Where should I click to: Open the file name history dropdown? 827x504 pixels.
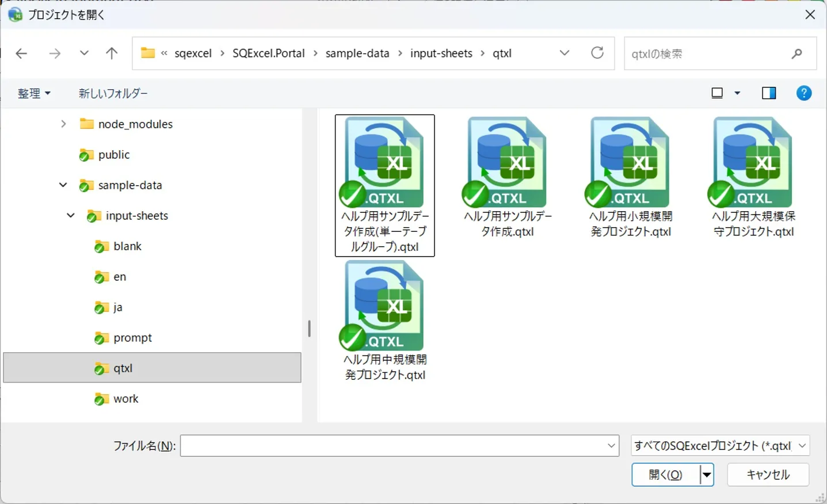coord(611,445)
